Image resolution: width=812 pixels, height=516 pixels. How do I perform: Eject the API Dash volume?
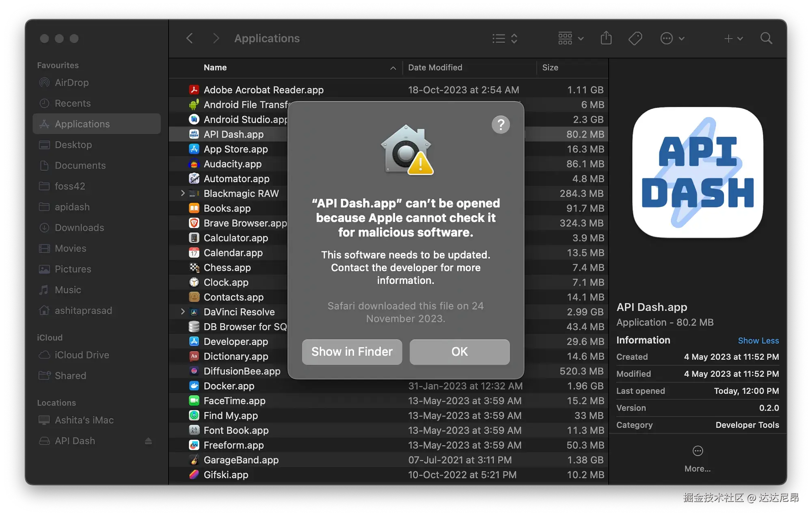coord(148,441)
